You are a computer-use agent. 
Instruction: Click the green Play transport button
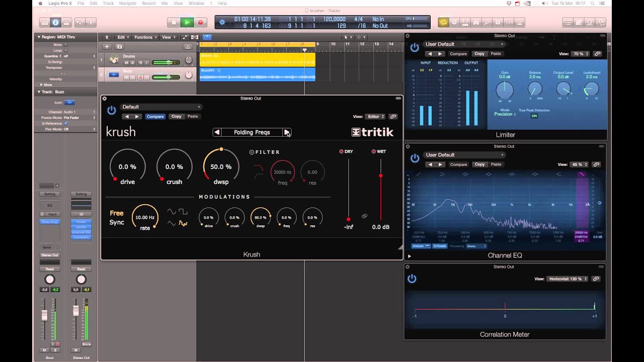(x=187, y=23)
